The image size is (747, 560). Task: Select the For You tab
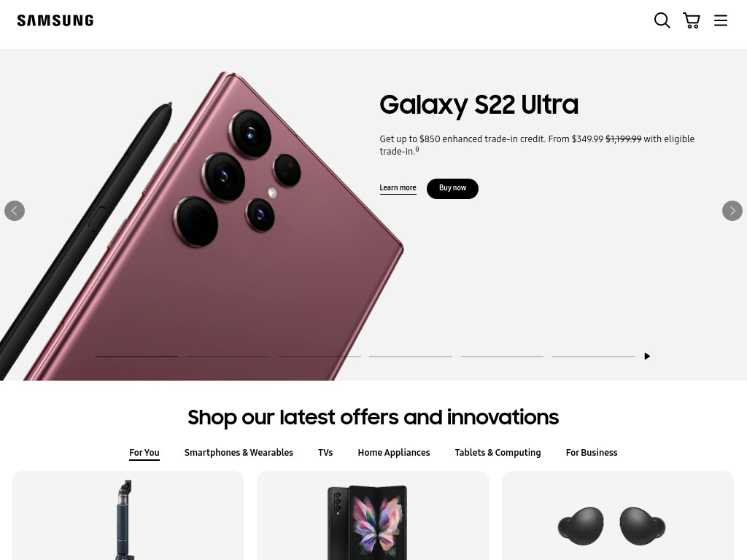(x=144, y=453)
